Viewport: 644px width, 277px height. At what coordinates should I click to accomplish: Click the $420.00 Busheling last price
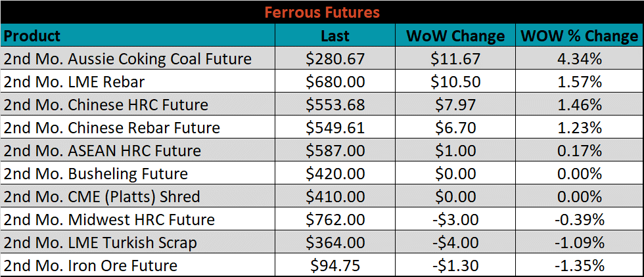click(335, 173)
